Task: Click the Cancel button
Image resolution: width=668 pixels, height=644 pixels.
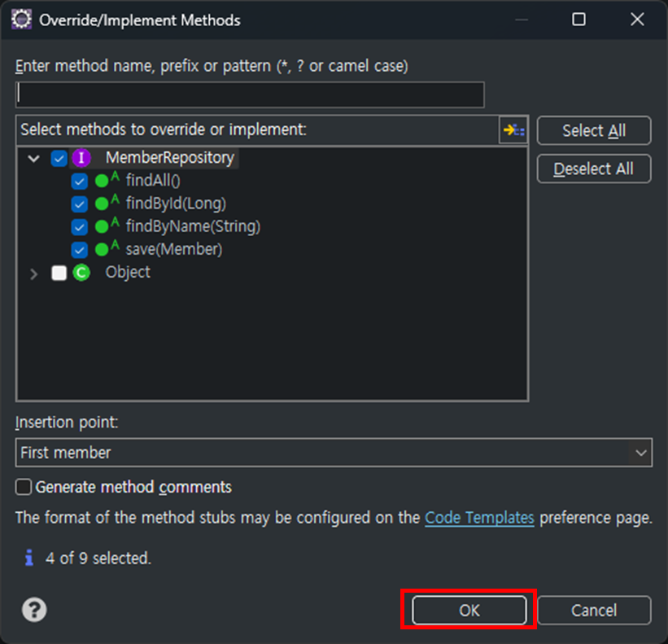Action: click(x=594, y=611)
